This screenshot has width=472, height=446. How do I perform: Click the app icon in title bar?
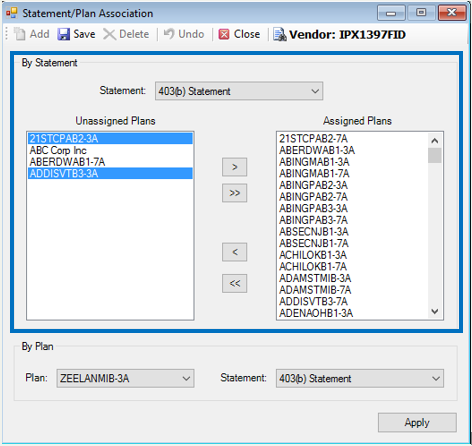click(x=12, y=13)
